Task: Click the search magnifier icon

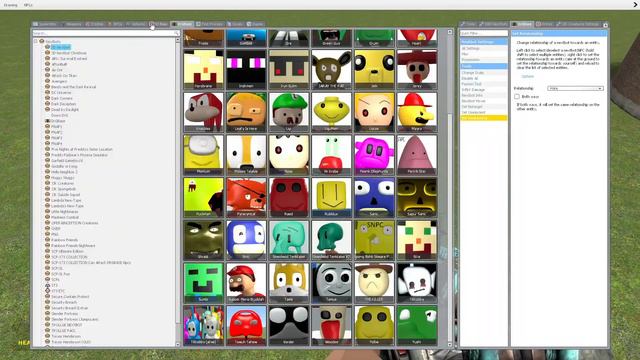Action: [x=176, y=33]
